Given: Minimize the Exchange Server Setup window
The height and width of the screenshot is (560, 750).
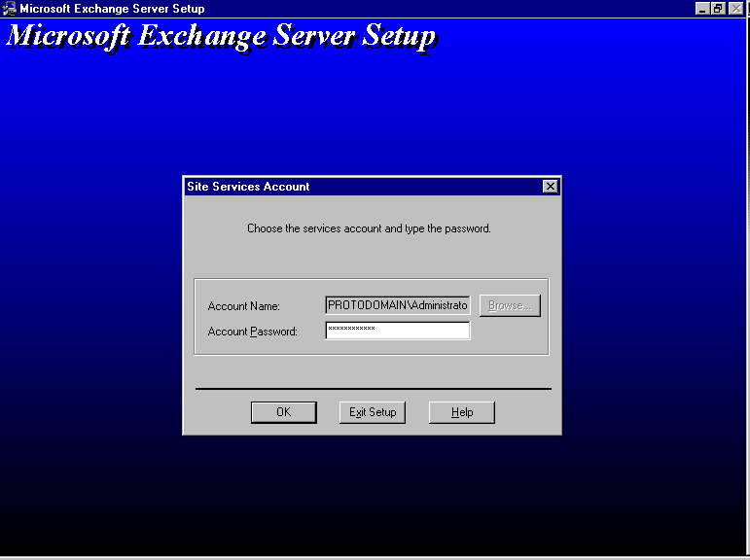Looking at the screenshot, I should 701,9.
